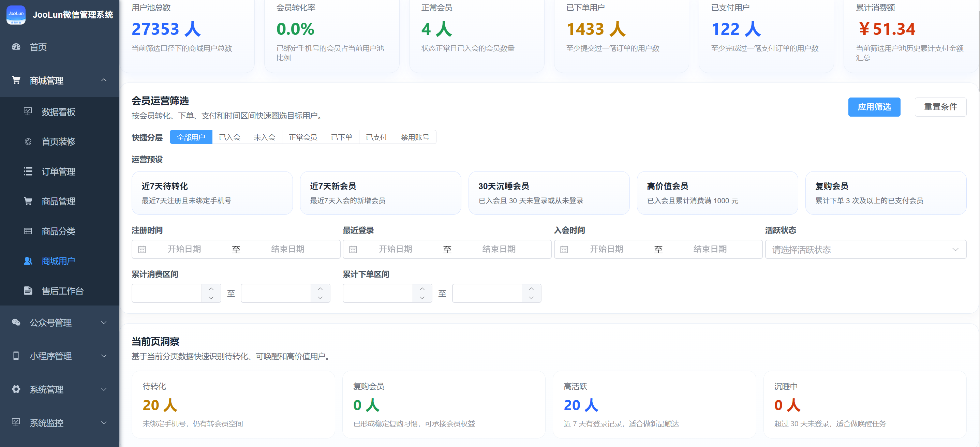Image resolution: width=980 pixels, height=447 pixels.
Task: Click the gear icon beside 系统管理
Action: pyautogui.click(x=16, y=389)
